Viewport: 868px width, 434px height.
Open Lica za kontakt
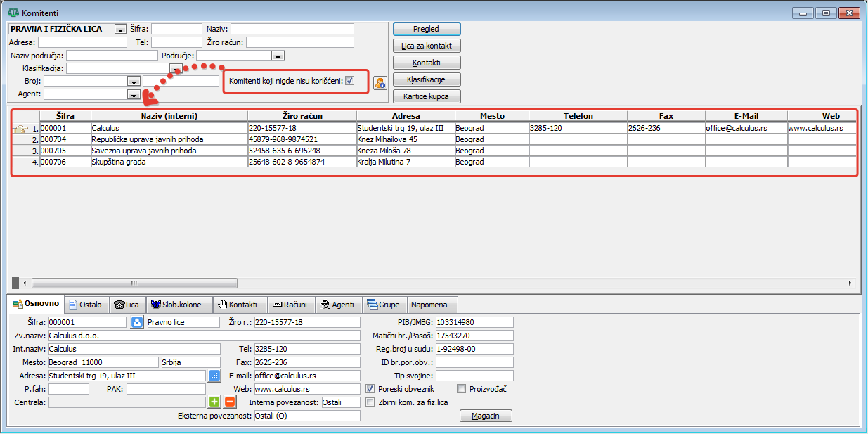(x=427, y=46)
